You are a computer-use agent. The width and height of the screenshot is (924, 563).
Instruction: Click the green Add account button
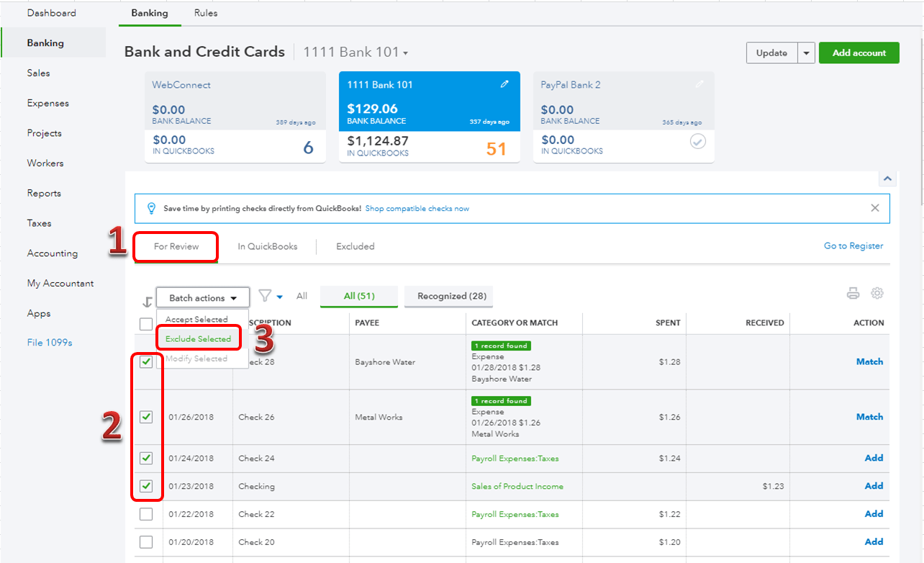[x=859, y=53]
